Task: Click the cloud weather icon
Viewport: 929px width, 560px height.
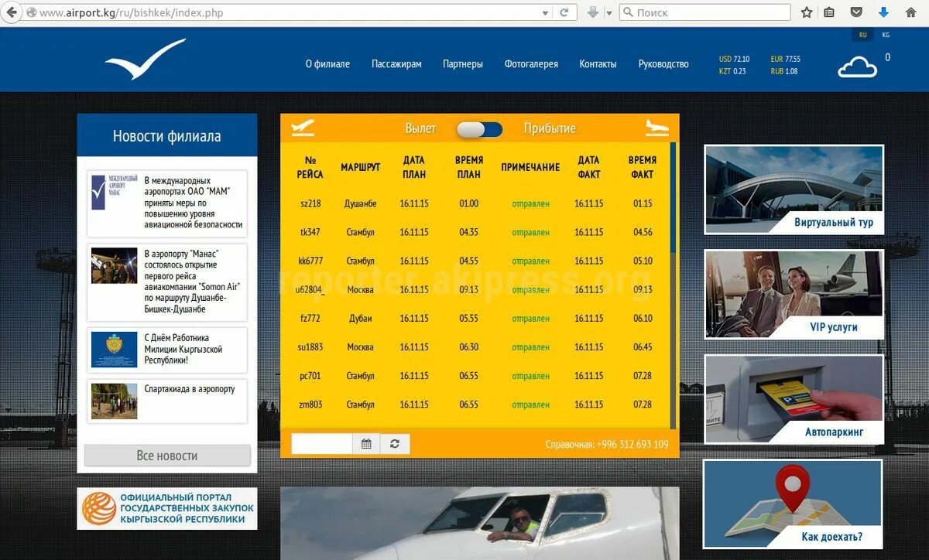Action: coord(857,67)
